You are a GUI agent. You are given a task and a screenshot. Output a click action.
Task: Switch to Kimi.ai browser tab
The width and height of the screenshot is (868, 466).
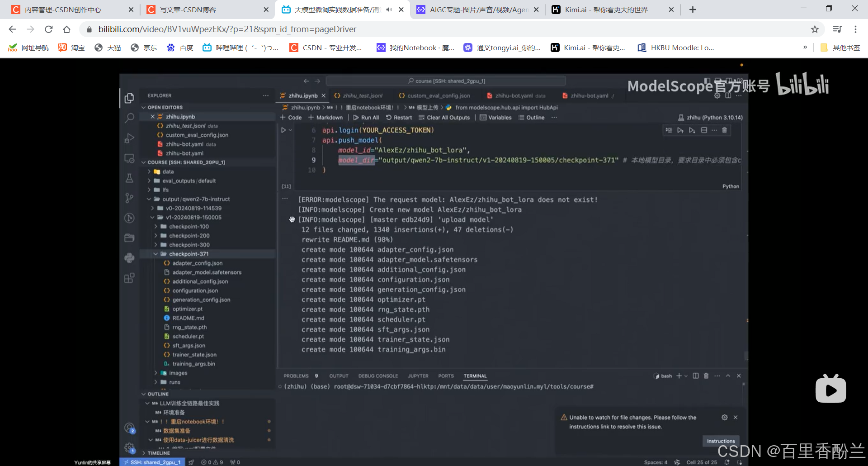click(613, 10)
